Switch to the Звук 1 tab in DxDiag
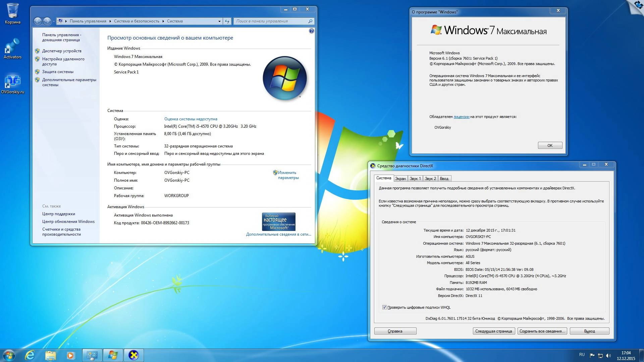The height and width of the screenshot is (362, 644). click(x=415, y=178)
